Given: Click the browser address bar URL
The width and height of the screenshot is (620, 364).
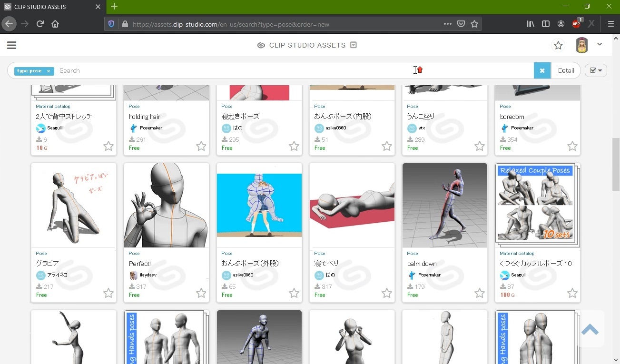Looking at the screenshot, I should (x=231, y=24).
